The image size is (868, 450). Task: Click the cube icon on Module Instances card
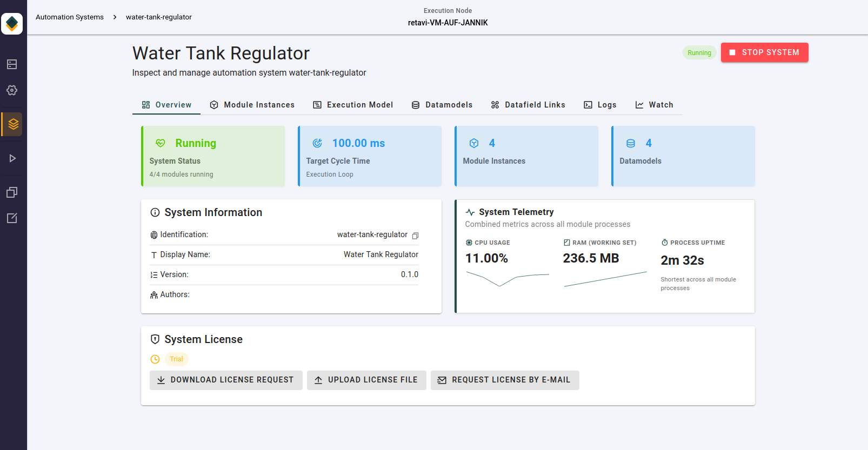pos(474,143)
